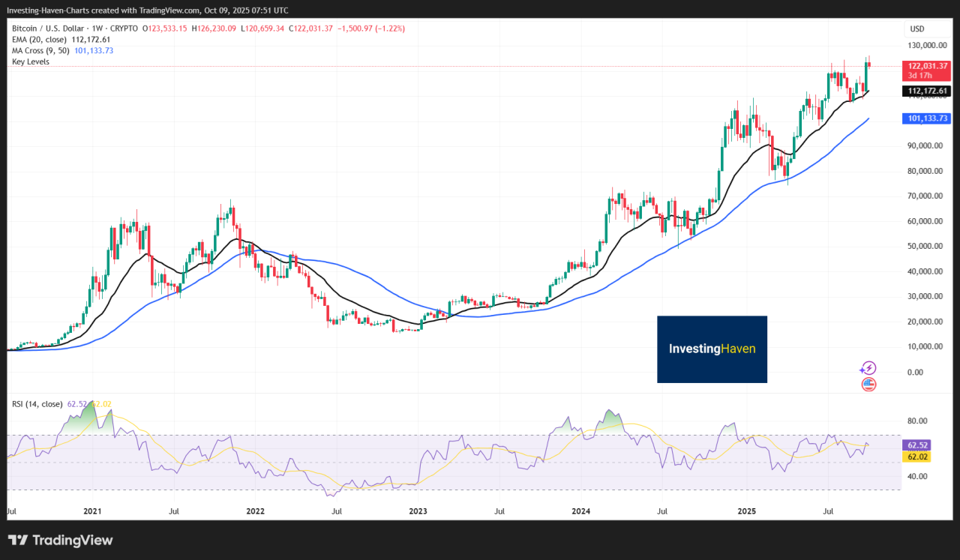Image resolution: width=960 pixels, height=560 pixels.
Task: Click the 2025 label on time axis
Action: (x=745, y=511)
